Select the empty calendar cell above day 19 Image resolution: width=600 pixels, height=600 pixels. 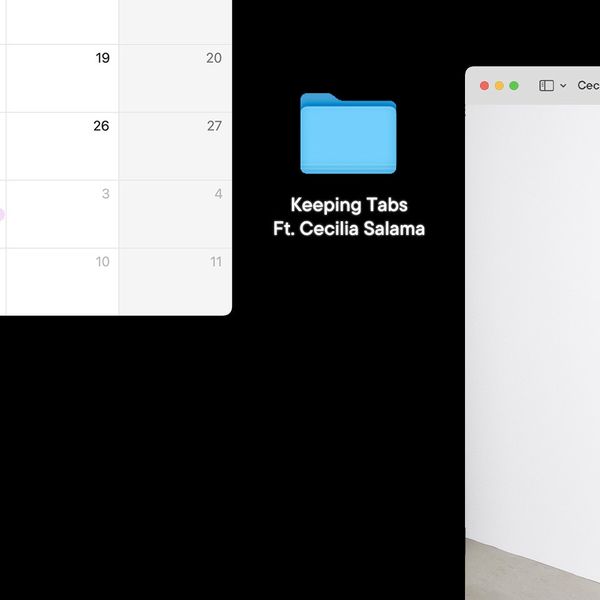[62, 22]
